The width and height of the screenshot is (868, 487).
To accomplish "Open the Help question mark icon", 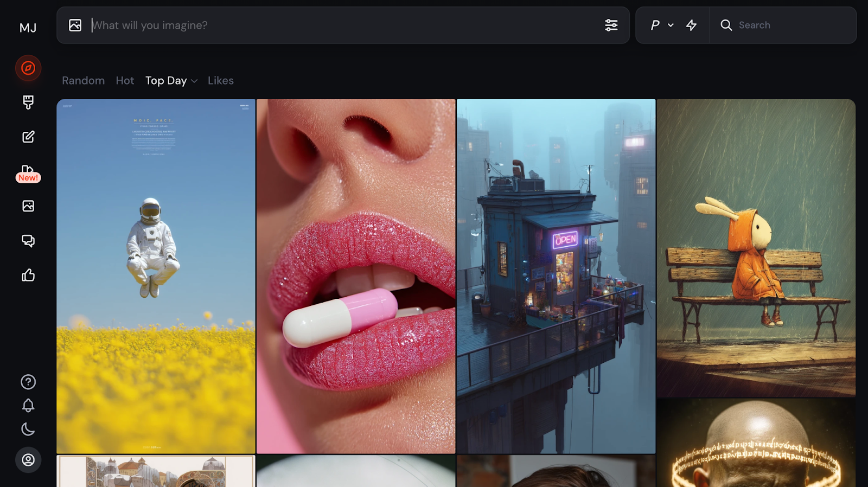I will point(28,382).
